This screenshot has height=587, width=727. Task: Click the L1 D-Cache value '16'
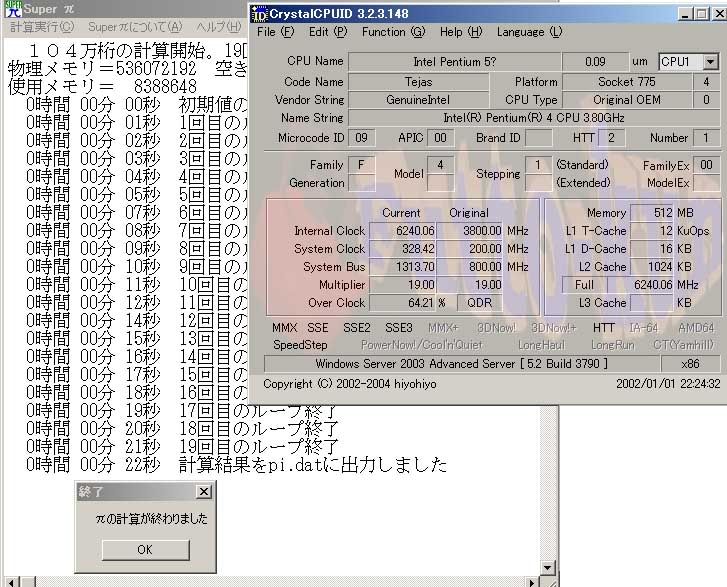pos(652,249)
